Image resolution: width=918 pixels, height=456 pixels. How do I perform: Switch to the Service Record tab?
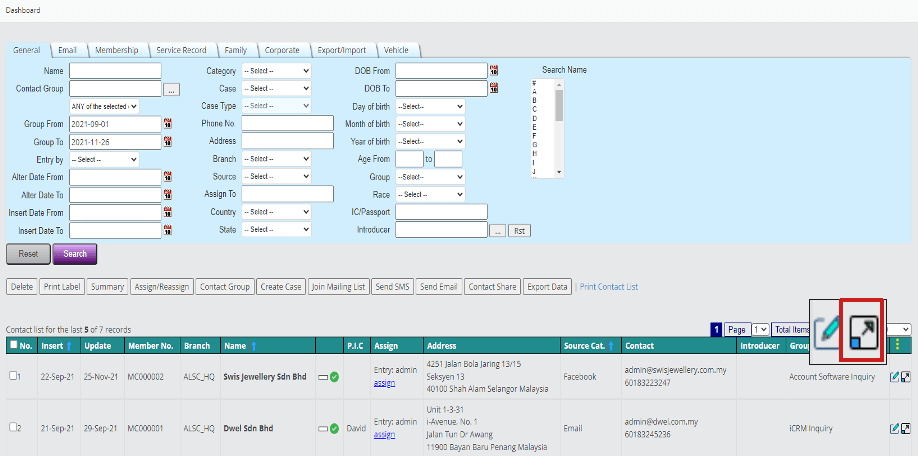pos(181,50)
